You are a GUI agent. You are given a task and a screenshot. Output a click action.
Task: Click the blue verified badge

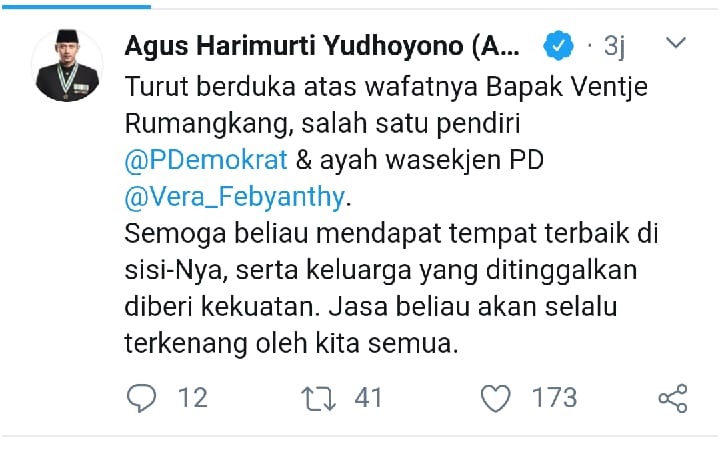tap(558, 45)
